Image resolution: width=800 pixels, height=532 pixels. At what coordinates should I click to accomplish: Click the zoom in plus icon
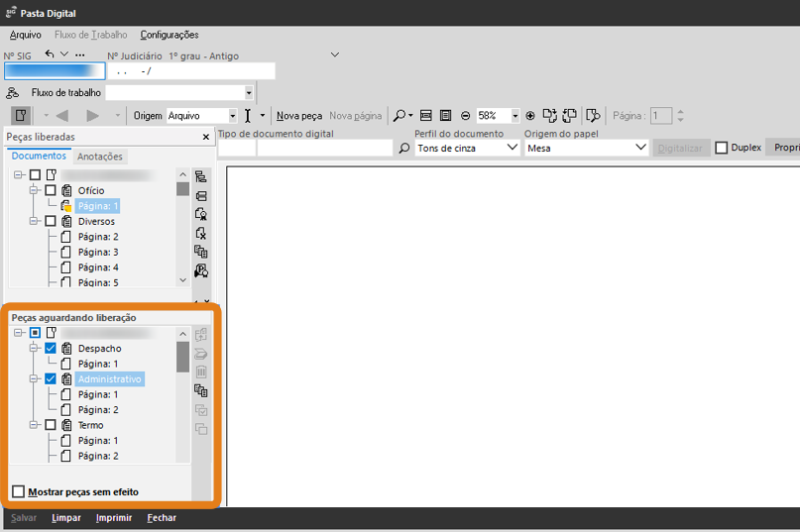[x=530, y=116]
